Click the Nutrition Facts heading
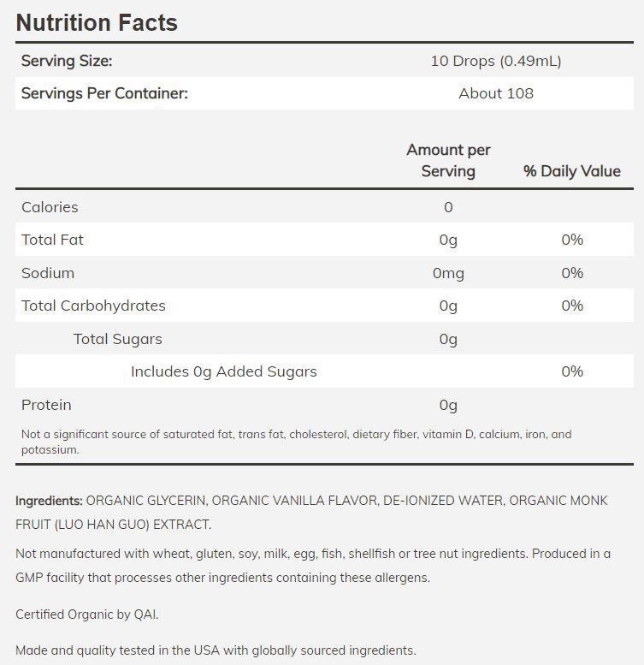644x665 pixels. coord(97,22)
